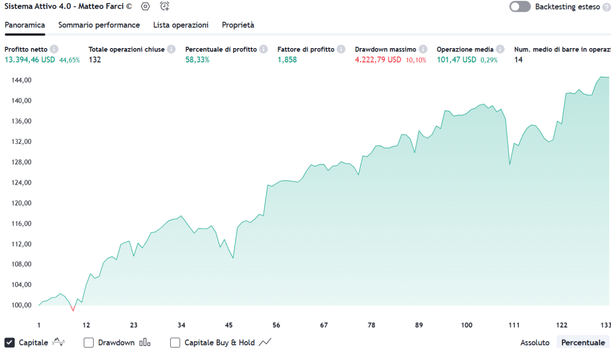Click the Drawdown bars icon

pyautogui.click(x=145, y=342)
